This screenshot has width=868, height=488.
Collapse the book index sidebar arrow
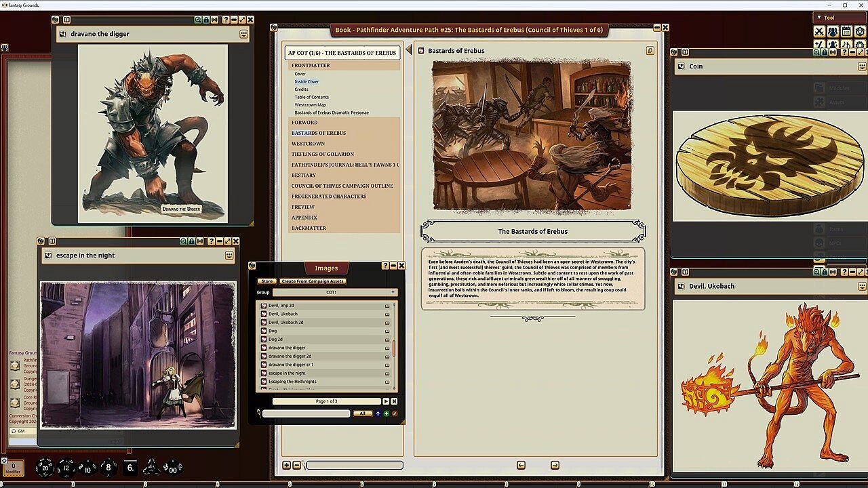click(409, 49)
